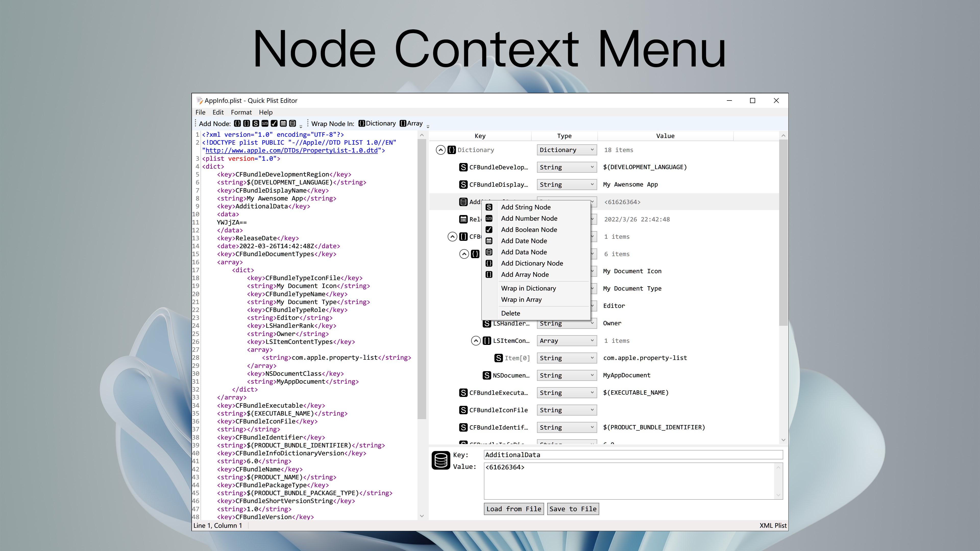Viewport: 980px width, 551px height.
Task: Choose Add Date Node in context menu
Action: point(523,241)
